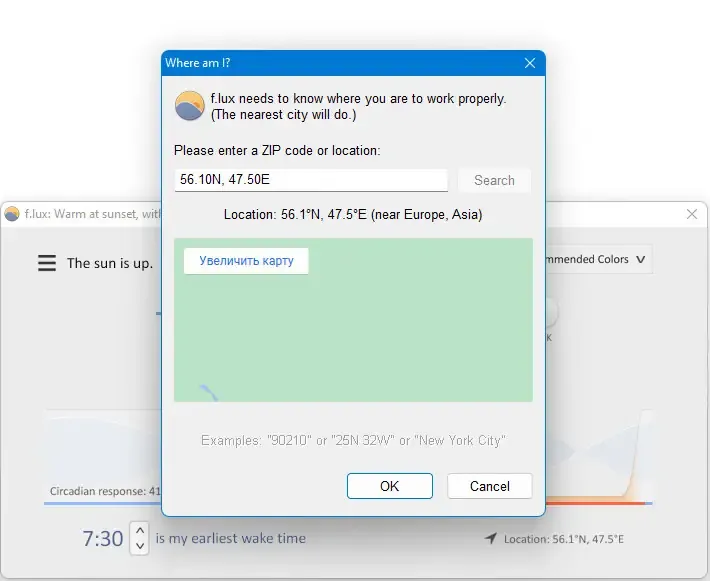Click Location: 56.1°N, 47.5°E in main window

563,539
